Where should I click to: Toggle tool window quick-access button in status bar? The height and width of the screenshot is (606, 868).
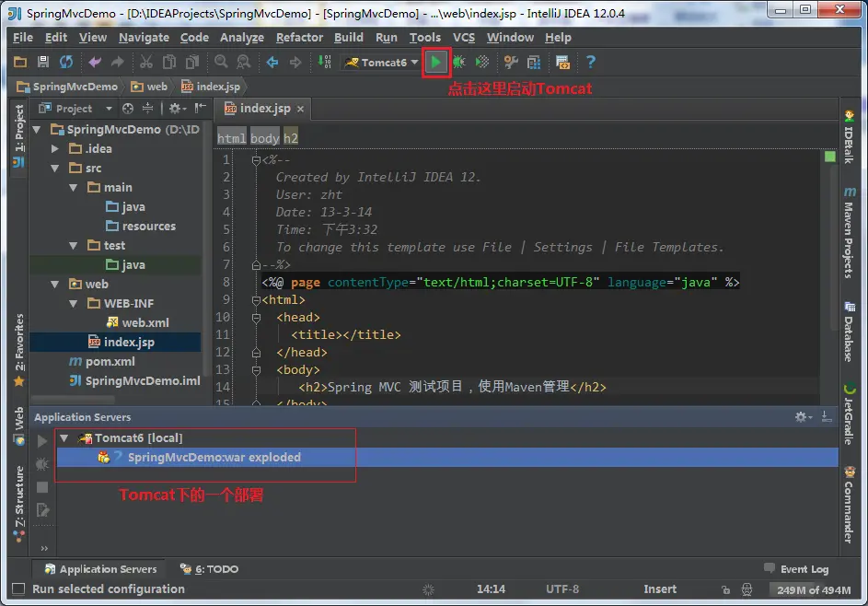tap(18, 589)
